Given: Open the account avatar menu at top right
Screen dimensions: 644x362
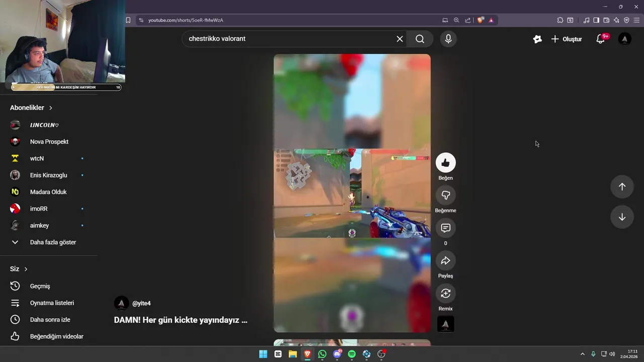Looking at the screenshot, I should (624, 39).
